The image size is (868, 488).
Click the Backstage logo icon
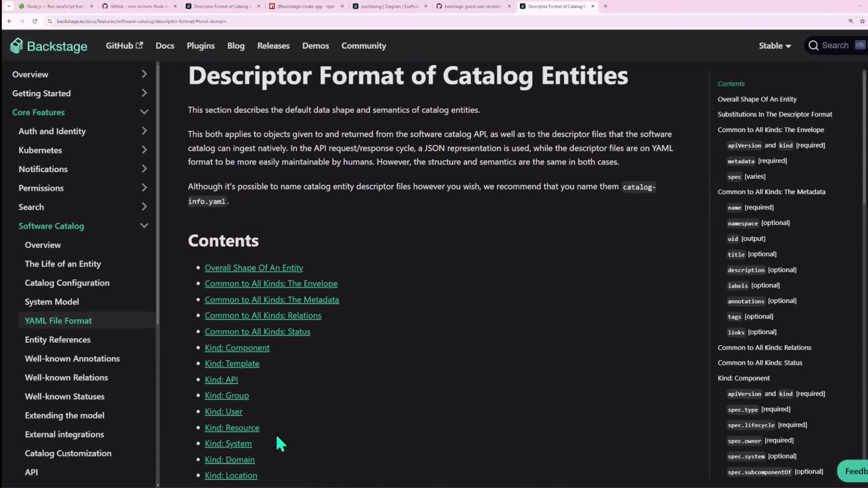tap(17, 46)
